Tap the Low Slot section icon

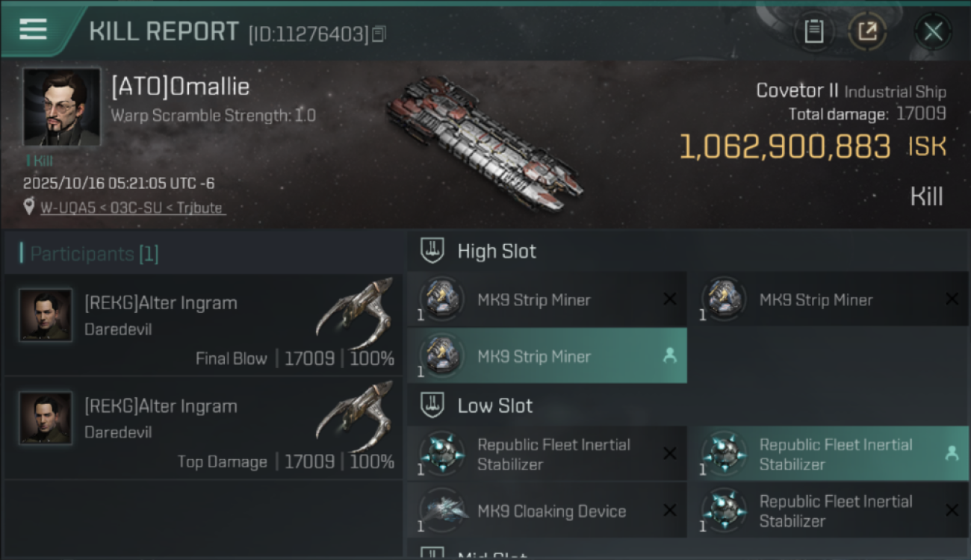432,405
